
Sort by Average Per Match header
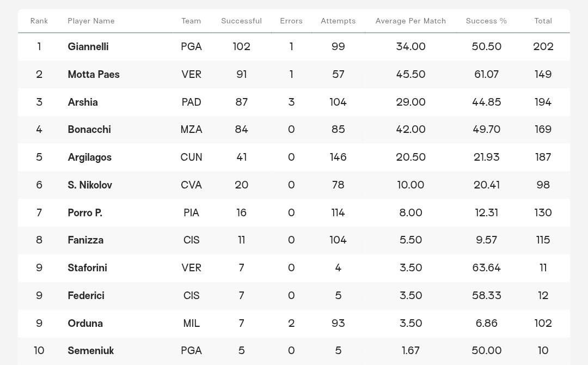[411, 21]
